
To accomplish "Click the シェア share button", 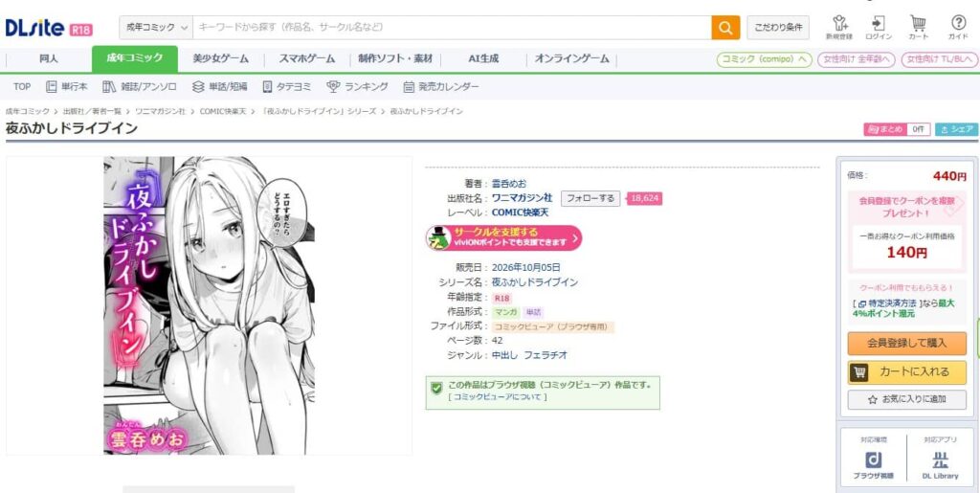I will (957, 129).
